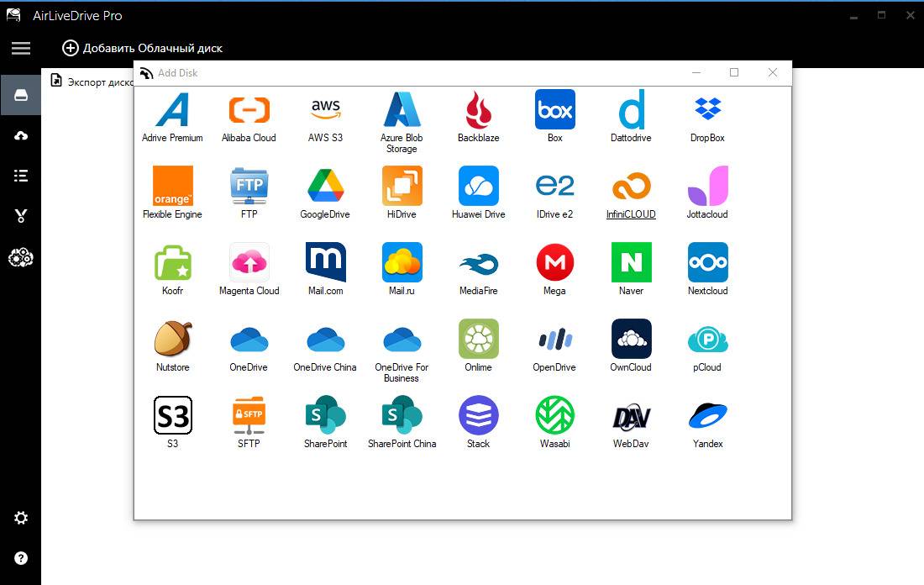The width and height of the screenshot is (924, 585).
Task: Add a GoogleDrive disk
Action: click(x=325, y=192)
